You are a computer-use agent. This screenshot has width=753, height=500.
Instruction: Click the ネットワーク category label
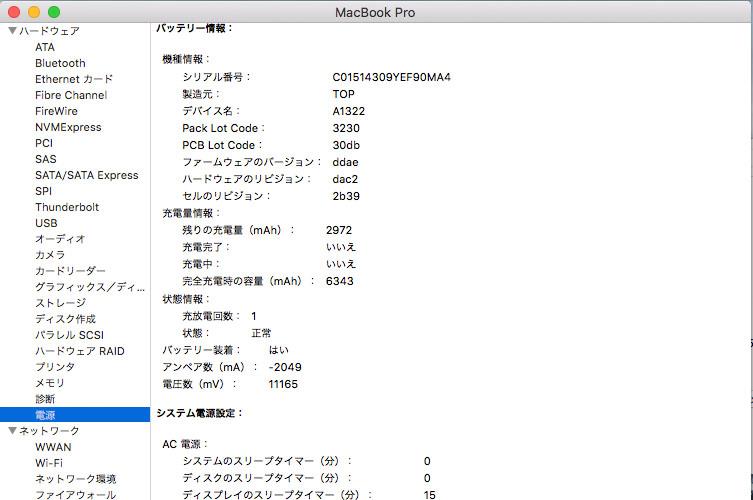point(49,431)
